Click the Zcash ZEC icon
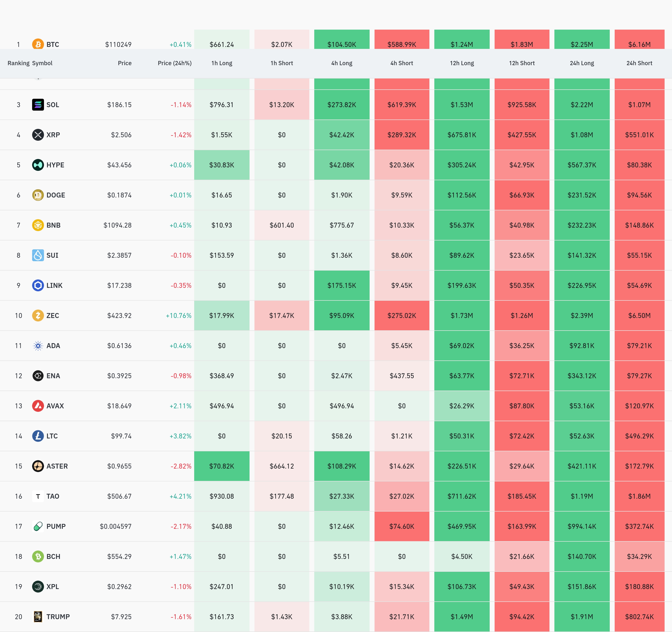672x632 pixels. (x=38, y=316)
